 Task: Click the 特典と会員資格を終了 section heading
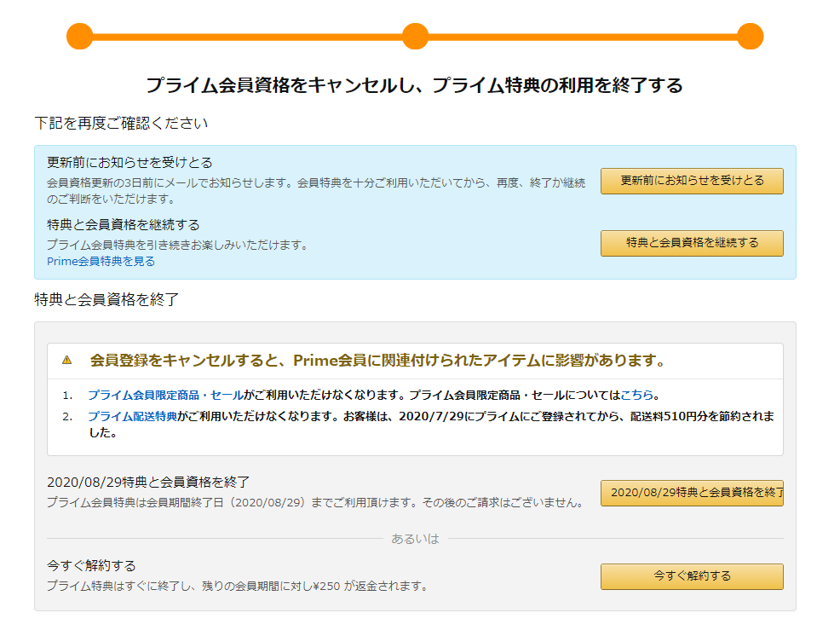click(x=106, y=299)
